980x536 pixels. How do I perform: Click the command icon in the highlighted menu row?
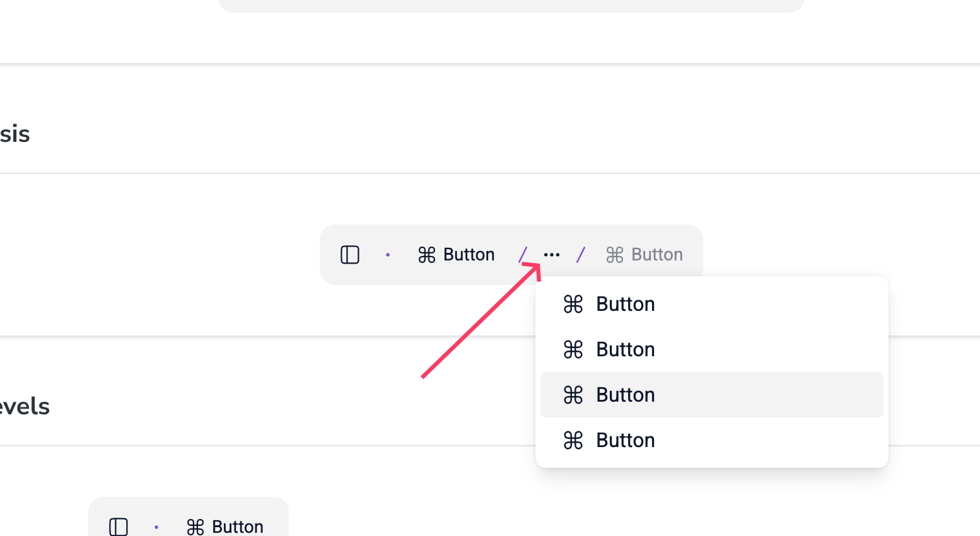coord(573,395)
